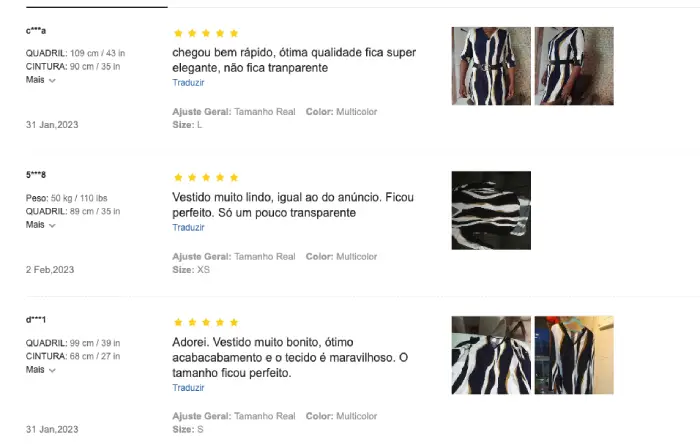The width and height of the screenshot is (700, 445).
Task: Open first photo in c***a's review
Action: click(491, 66)
